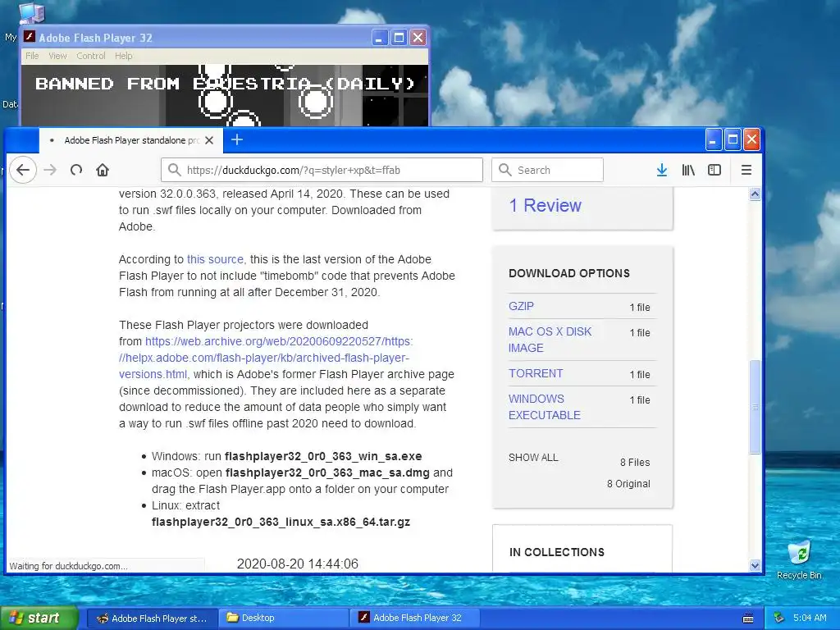
Task: Click the browser Search field
Action: point(547,170)
